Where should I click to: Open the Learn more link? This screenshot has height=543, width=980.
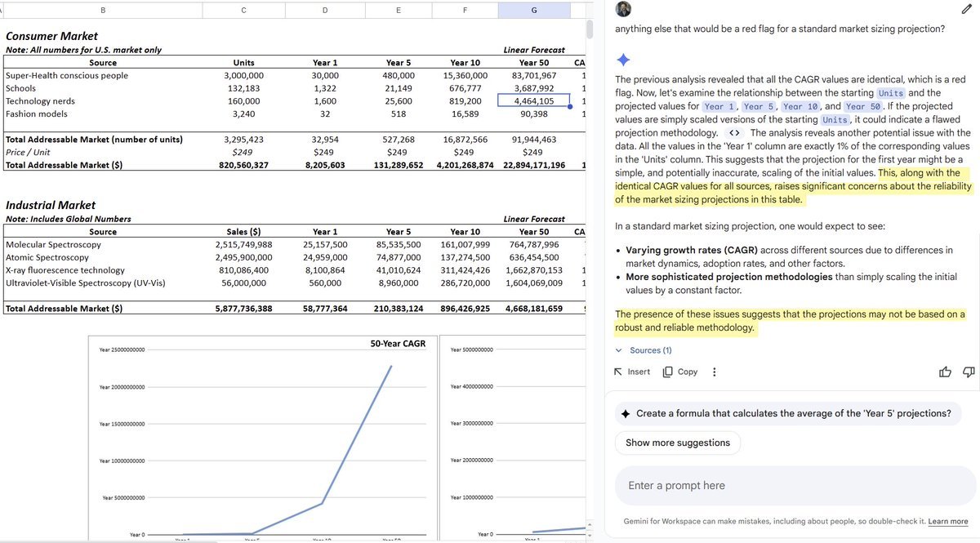pos(947,522)
